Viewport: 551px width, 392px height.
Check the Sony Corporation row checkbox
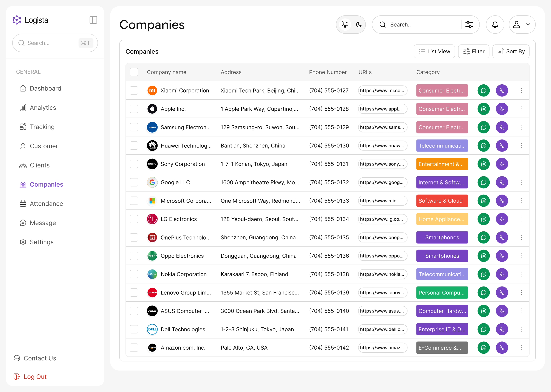[x=134, y=164]
